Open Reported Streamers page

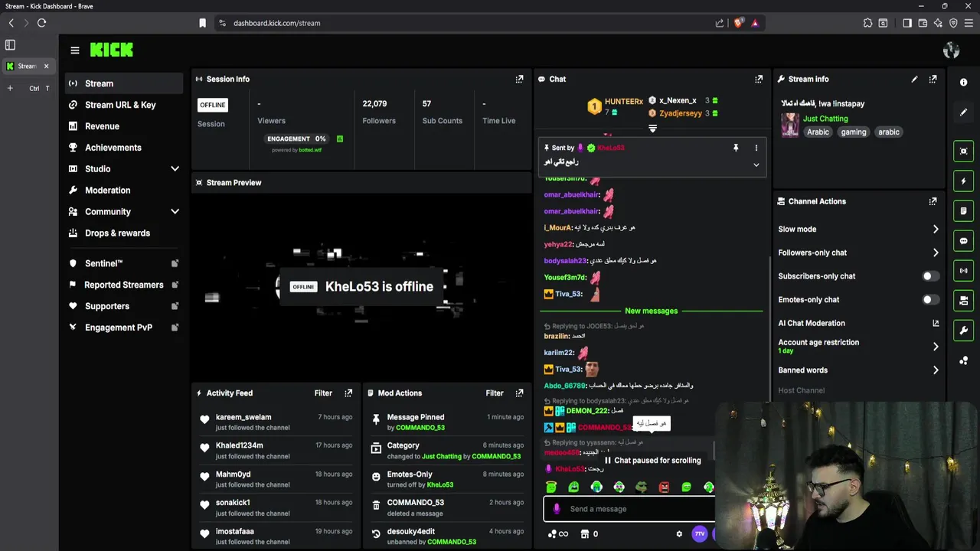point(123,285)
